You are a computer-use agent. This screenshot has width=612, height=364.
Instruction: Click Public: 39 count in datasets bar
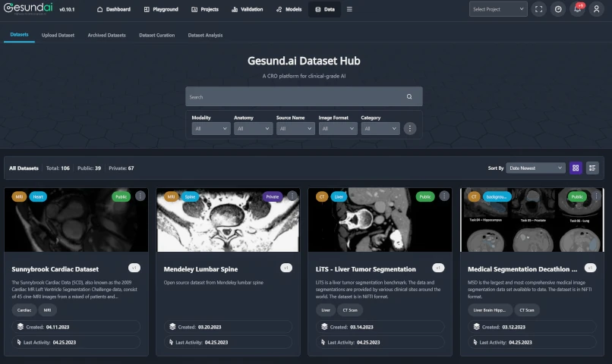tap(89, 168)
